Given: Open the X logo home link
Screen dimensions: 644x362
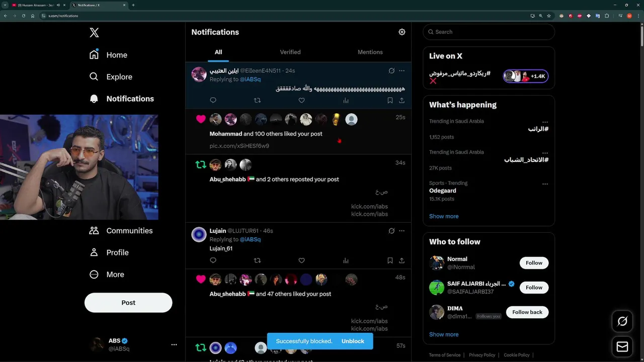Looking at the screenshot, I should tap(94, 33).
